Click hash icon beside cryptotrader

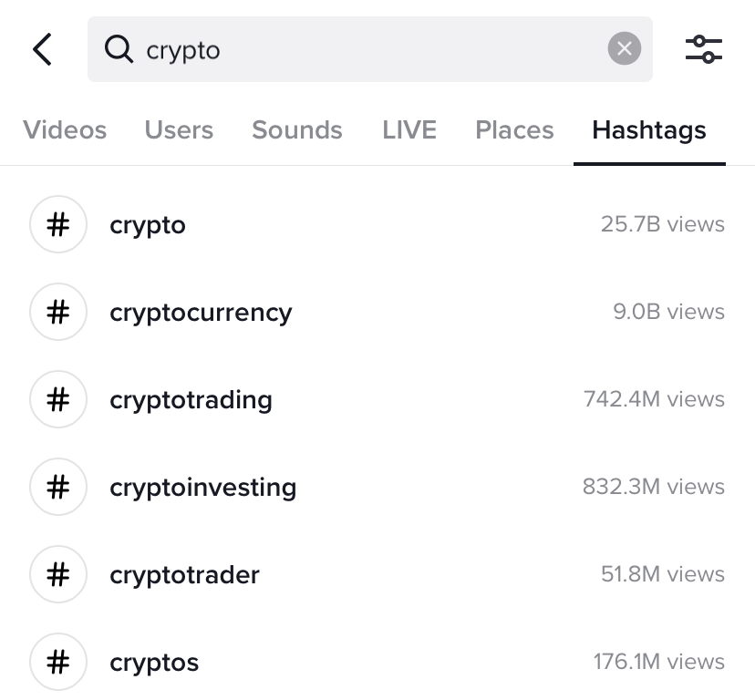coord(58,574)
